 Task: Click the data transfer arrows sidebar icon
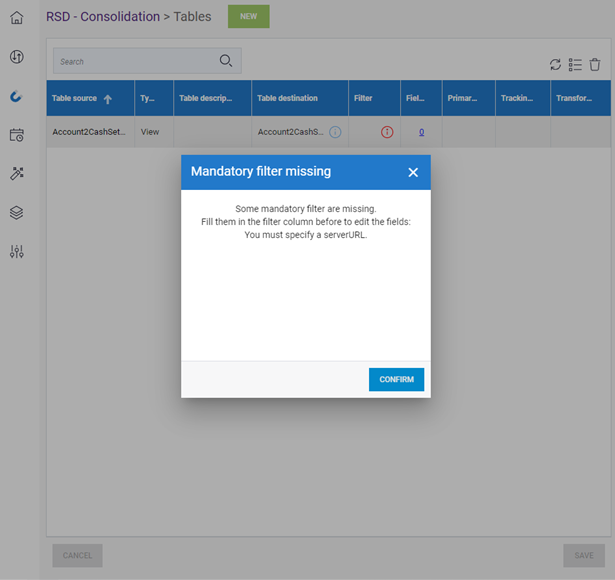[x=16, y=57]
